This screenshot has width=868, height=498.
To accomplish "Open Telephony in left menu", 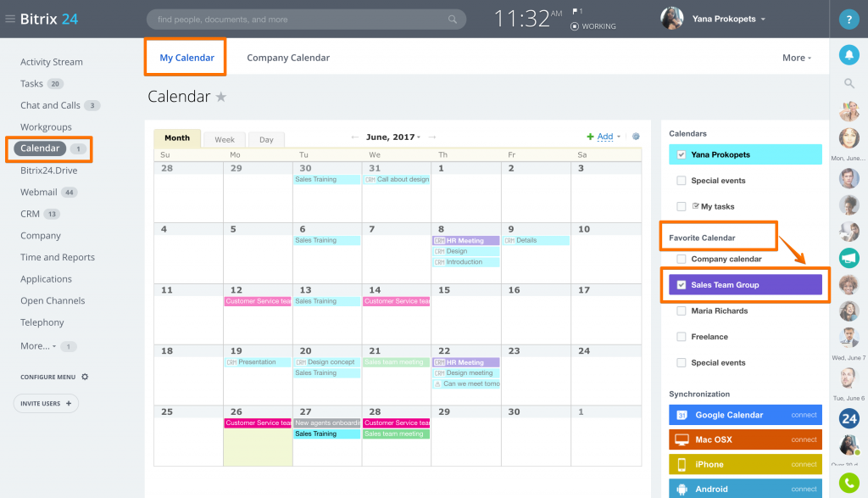I will 42,322.
